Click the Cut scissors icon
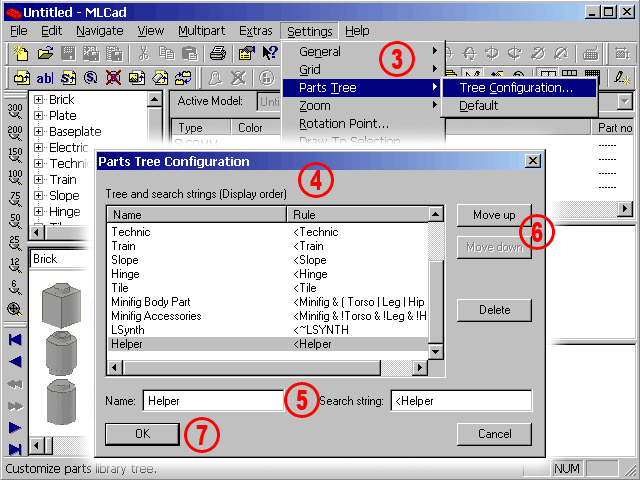This screenshot has height=480, width=640. coord(143,53)
